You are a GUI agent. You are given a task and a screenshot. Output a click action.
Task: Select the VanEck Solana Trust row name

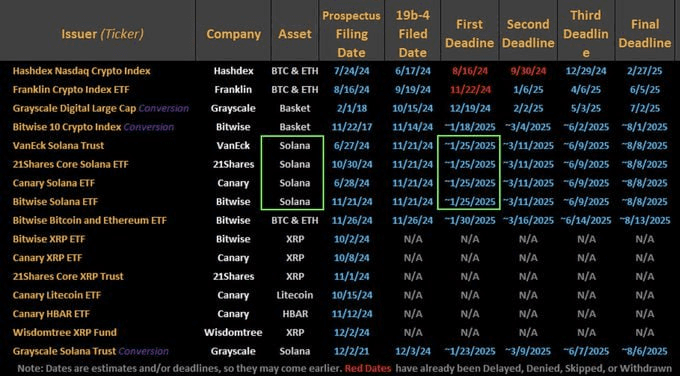tap(58, 146)
